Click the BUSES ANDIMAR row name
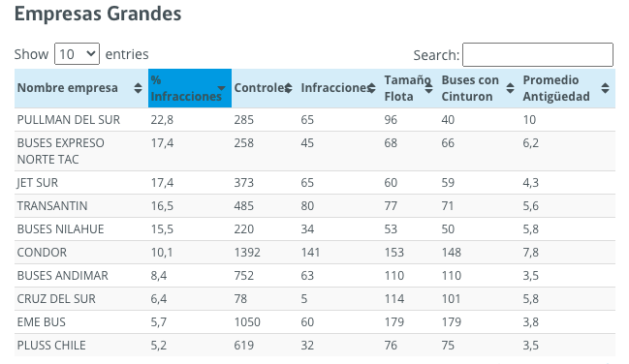The height and width of the screenshot is (364, 629). [63, 276]
